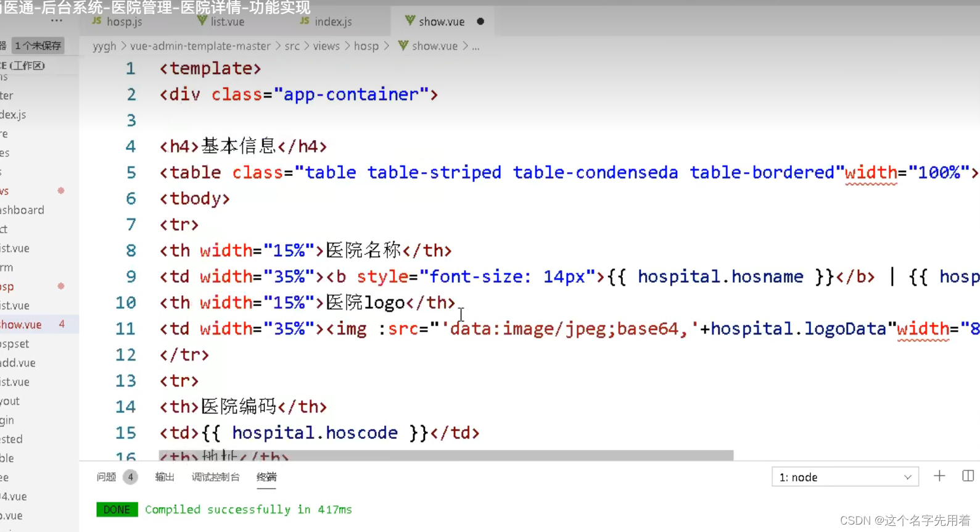Click the Vue icon on list.vue tab

click(202, 21)
